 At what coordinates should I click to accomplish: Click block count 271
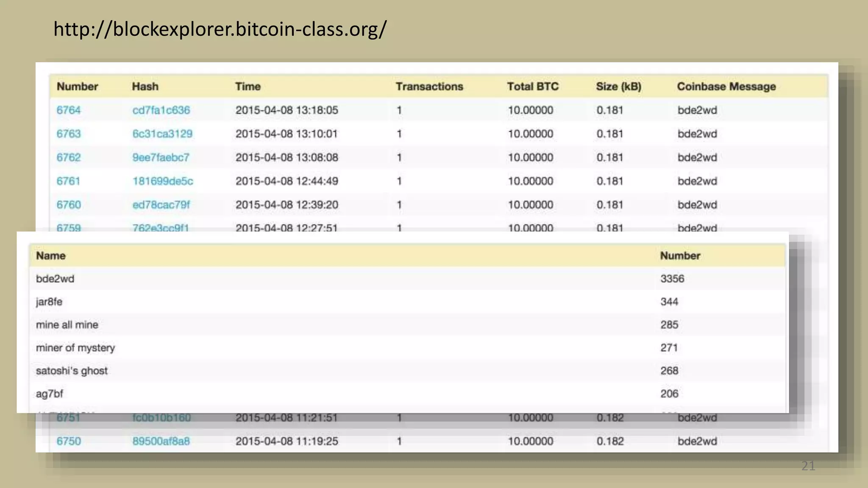[669, 348]
